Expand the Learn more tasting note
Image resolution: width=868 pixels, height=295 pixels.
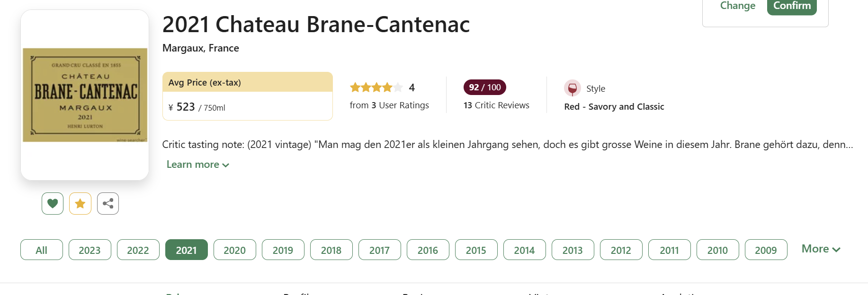197,165
